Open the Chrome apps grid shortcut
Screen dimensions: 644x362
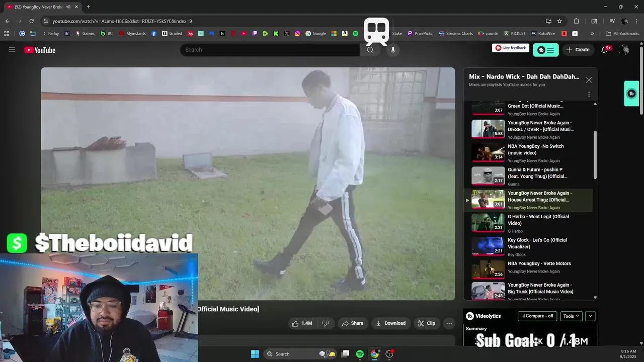[7, 34]
